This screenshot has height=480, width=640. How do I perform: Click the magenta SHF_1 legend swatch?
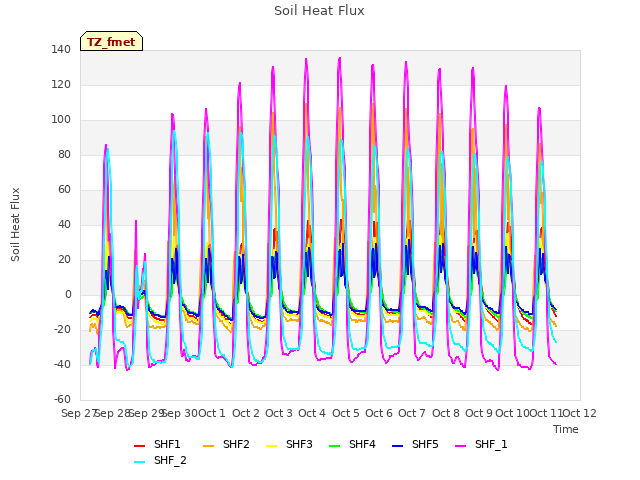click(x=460, y=446)
